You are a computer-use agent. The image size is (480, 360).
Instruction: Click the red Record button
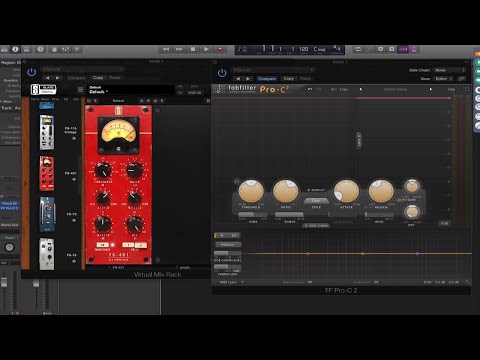[220, 49]
